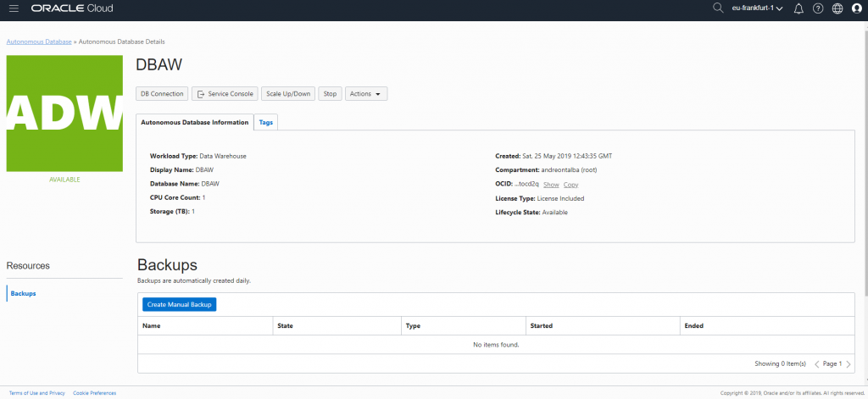The width and height of the screenshot is (868, 399).
Task: Open the Service Console
Action: coord(225,94)
